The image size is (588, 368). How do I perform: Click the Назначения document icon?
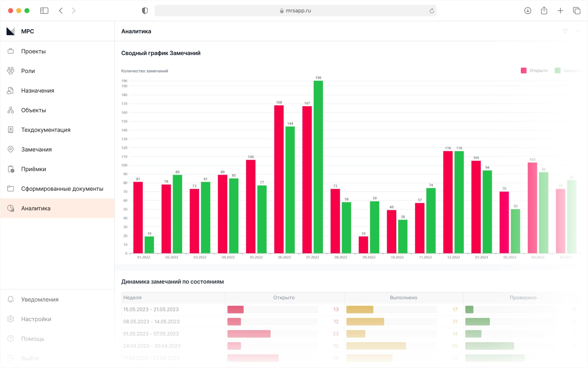10,90
